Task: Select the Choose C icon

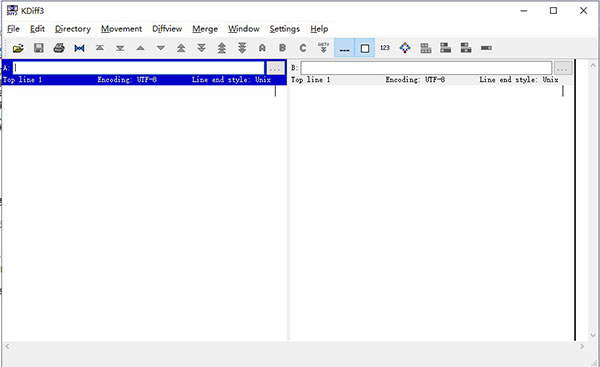Action: pyautogui.click(x=303, y=48)
